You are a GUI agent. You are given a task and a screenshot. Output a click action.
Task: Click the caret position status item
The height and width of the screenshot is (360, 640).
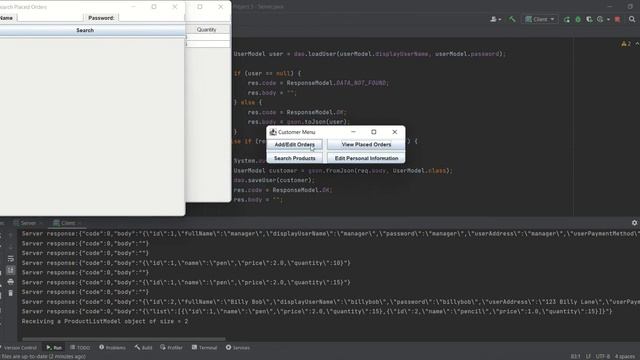[576, 356]
